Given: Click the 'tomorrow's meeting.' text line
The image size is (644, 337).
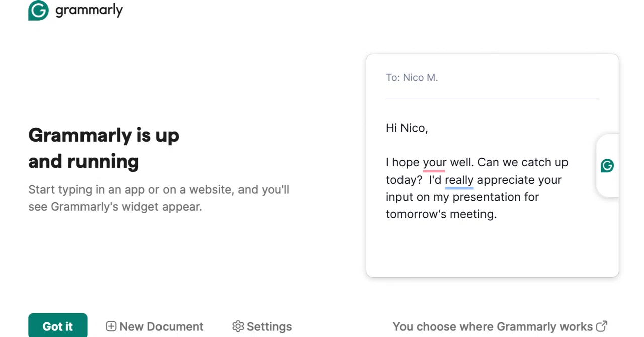Looking at the screenshot, I should 441,214.
